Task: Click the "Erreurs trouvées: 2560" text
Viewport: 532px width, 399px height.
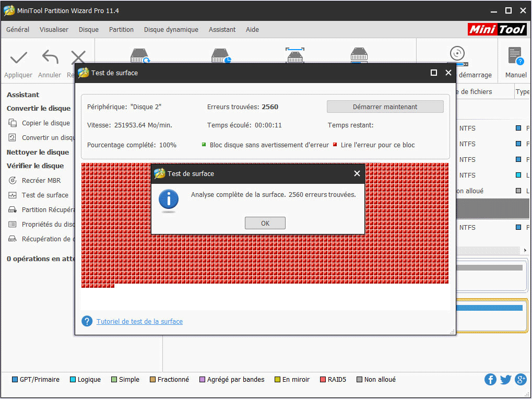Action: click(243, 107)
